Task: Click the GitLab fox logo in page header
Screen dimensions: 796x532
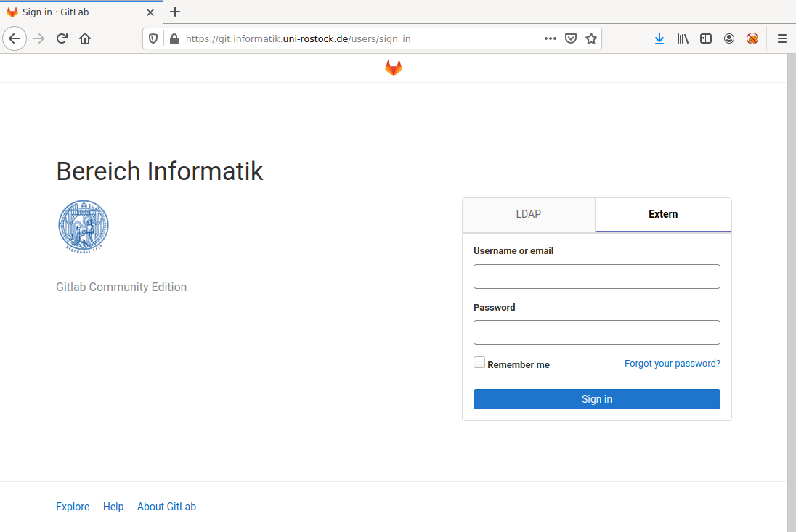Action: click(x=393, y=68)
